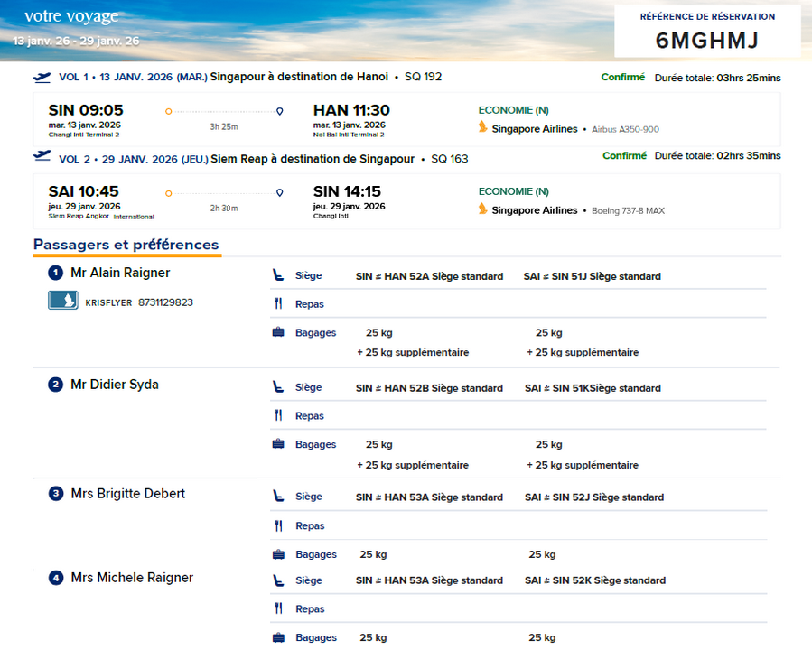Click the votre voyage header title
812x650 pixels.
[x=71, y=17]
